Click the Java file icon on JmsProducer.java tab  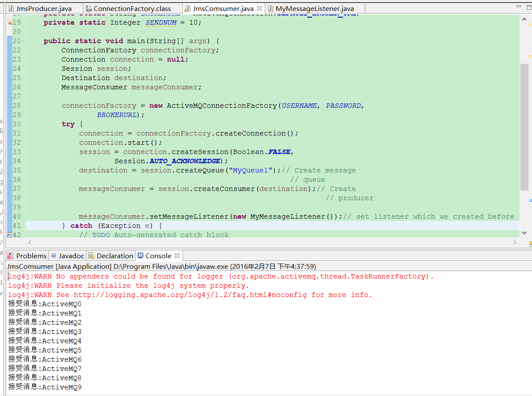point(11,8)
